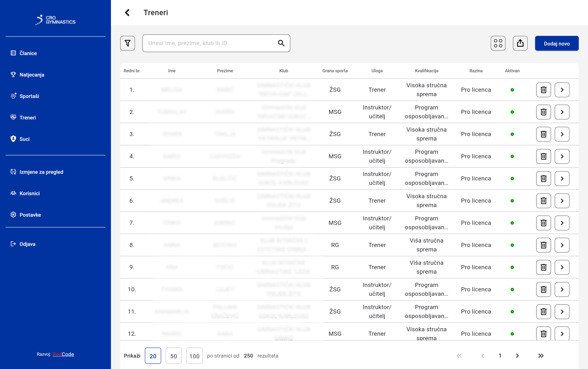This screenshot has height=369, width=588.
Task: Click back arrow beside Treneri title
Action: coord(127,12)
